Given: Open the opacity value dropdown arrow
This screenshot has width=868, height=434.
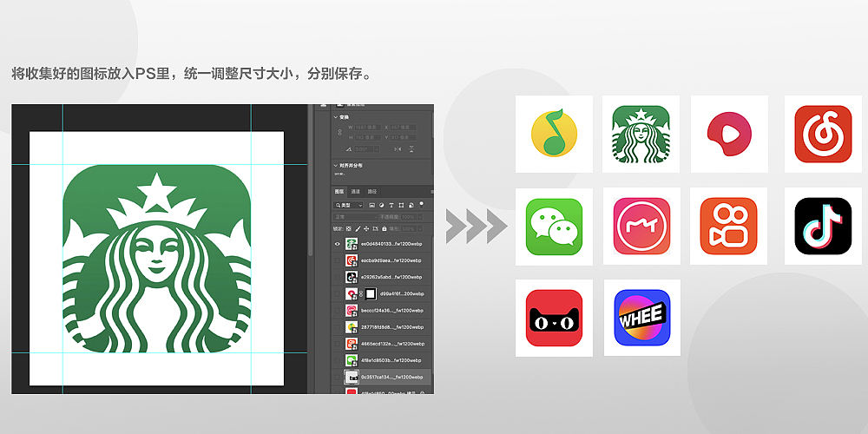Looking at the screenshot, I should [x=420, y=217].
